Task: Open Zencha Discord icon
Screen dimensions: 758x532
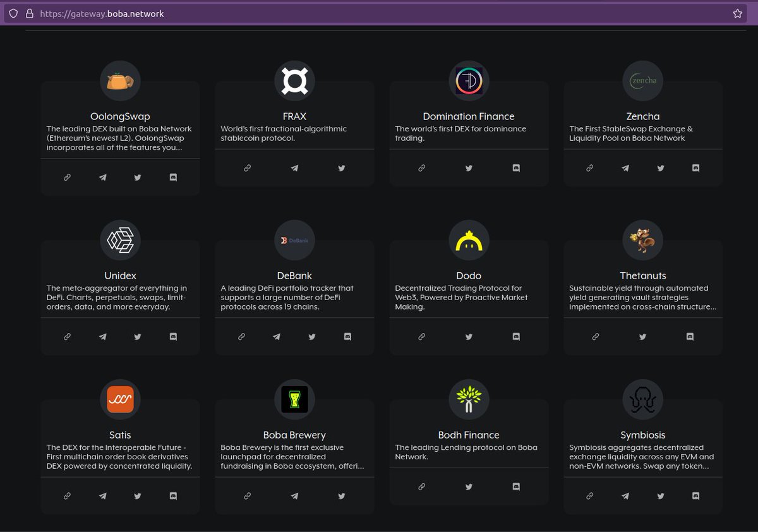Action: click(696, 168)
